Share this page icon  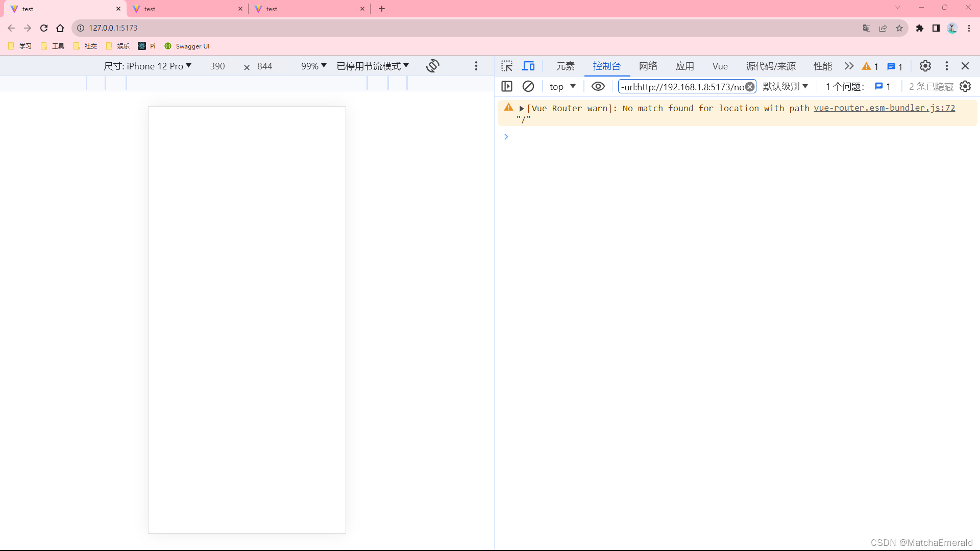(x=883, y=28)
